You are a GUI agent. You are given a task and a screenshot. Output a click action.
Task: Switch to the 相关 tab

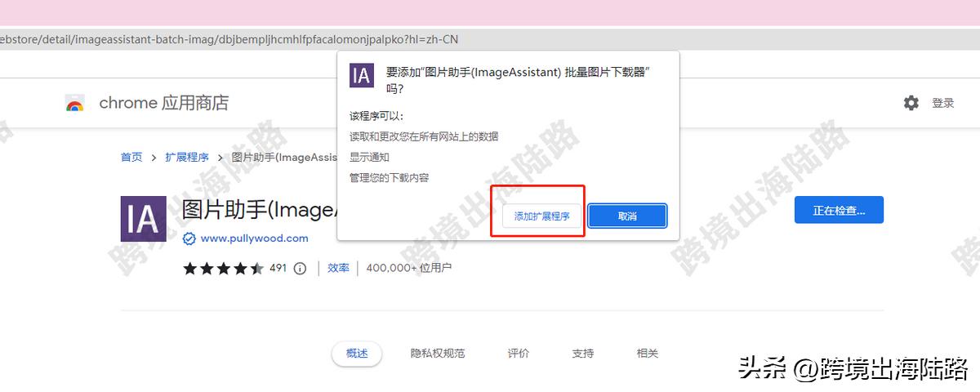(x=648, y=354)
